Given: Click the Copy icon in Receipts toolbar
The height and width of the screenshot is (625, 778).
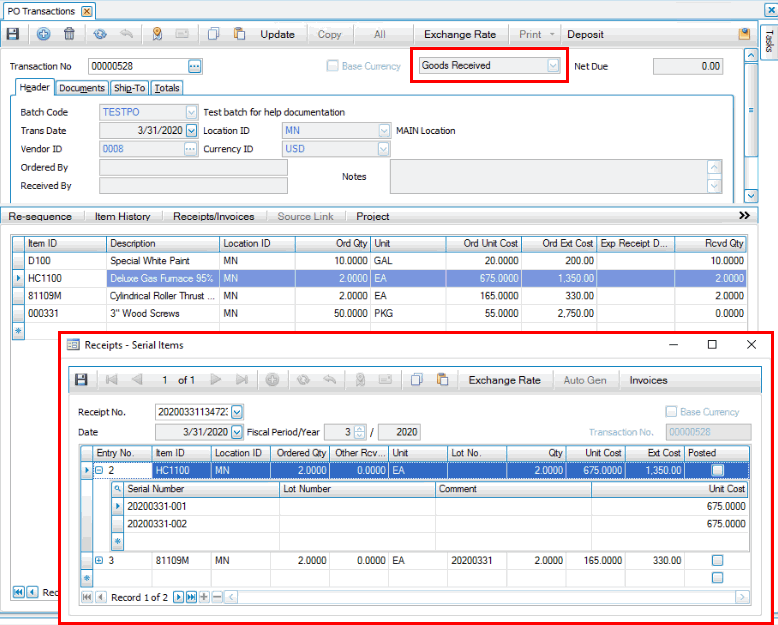Looking at the screenshot, I should (x=417, y=380).
